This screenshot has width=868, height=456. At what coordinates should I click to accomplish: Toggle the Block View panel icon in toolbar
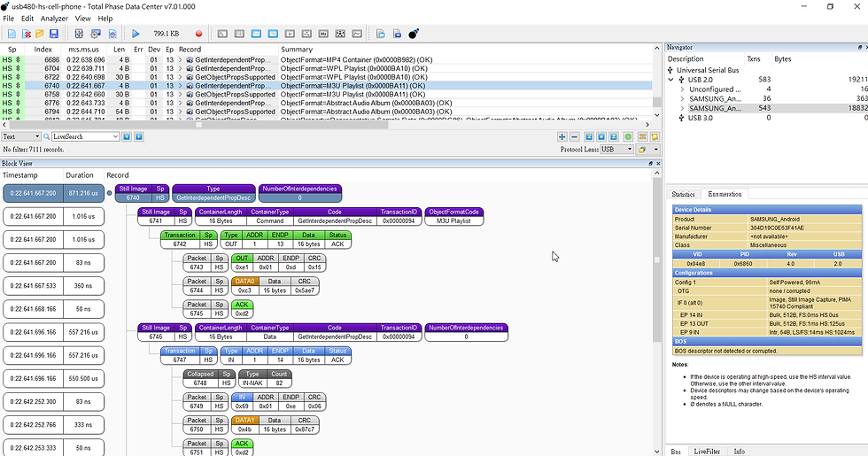[x=273, y=34]
